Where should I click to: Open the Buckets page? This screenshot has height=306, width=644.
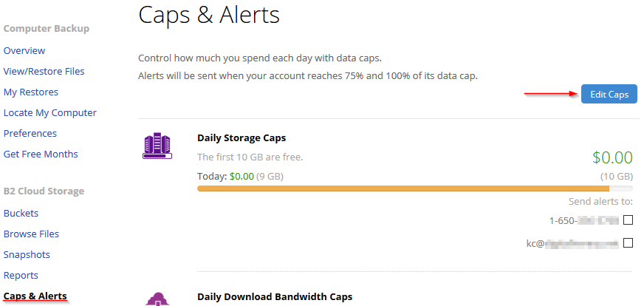point(21,213)
